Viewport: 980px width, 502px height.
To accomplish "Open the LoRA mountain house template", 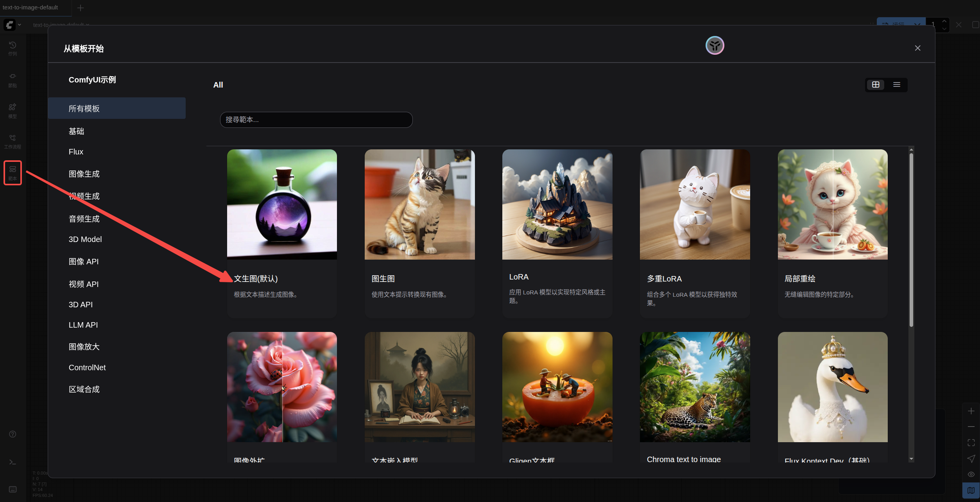I will 557,204.
